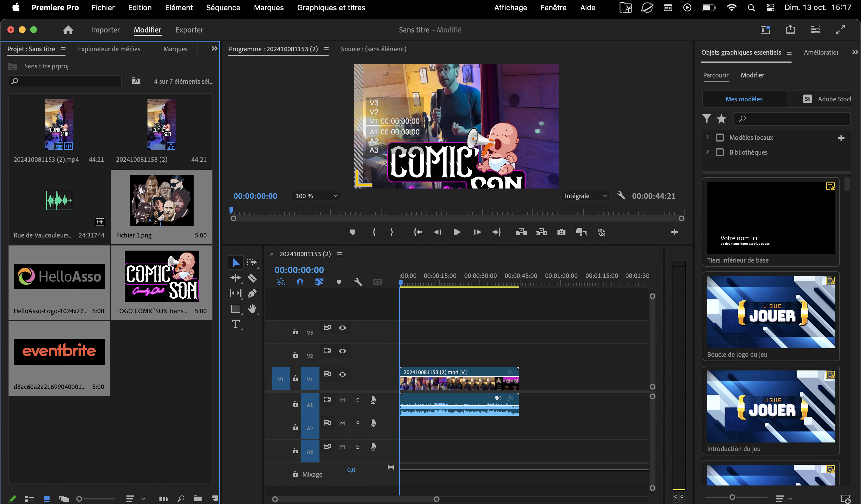Open the Quick Export share icon

click(790, 30)
